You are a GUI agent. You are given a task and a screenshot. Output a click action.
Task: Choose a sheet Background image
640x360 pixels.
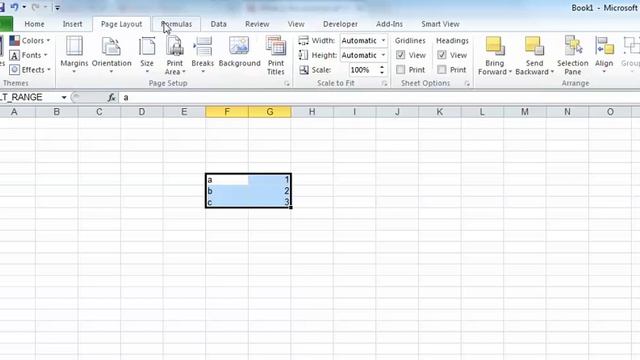(x=239, y=52)
